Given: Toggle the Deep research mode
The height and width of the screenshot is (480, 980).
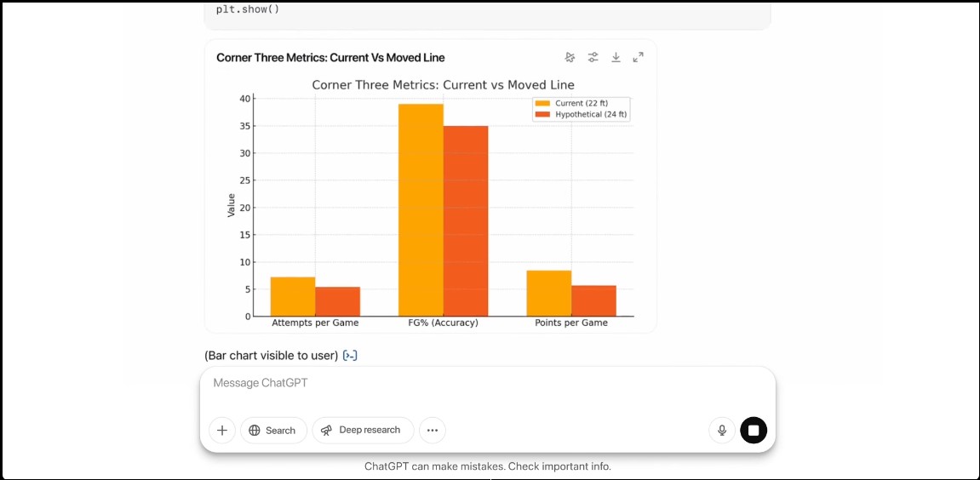Looking at the screenshot, I should pyautogui.click(x=363, y=431).
